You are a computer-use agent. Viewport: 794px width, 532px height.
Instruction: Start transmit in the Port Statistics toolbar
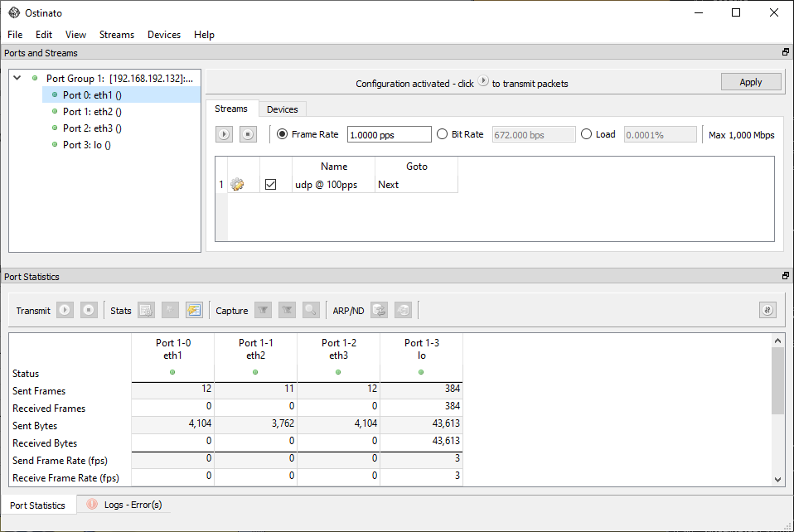pyautogui.click(x=65, y=311)
